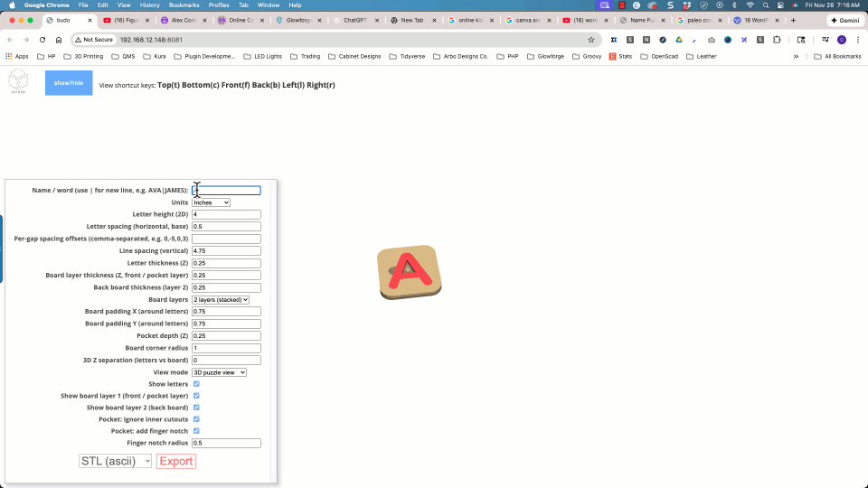The height and width of the screenshot is (488, 868).
Task: Open the Units dropdown set to Inches
Action: (211, 202)
